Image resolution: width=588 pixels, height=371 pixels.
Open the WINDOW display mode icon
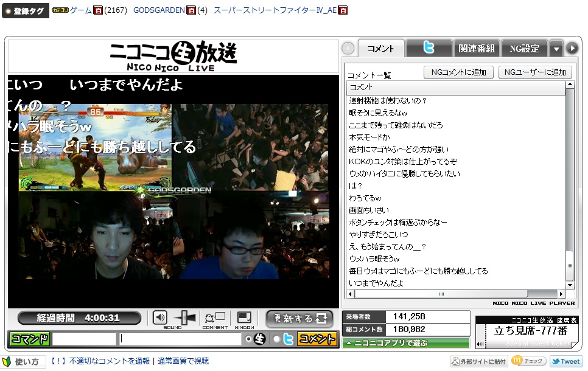244,318
